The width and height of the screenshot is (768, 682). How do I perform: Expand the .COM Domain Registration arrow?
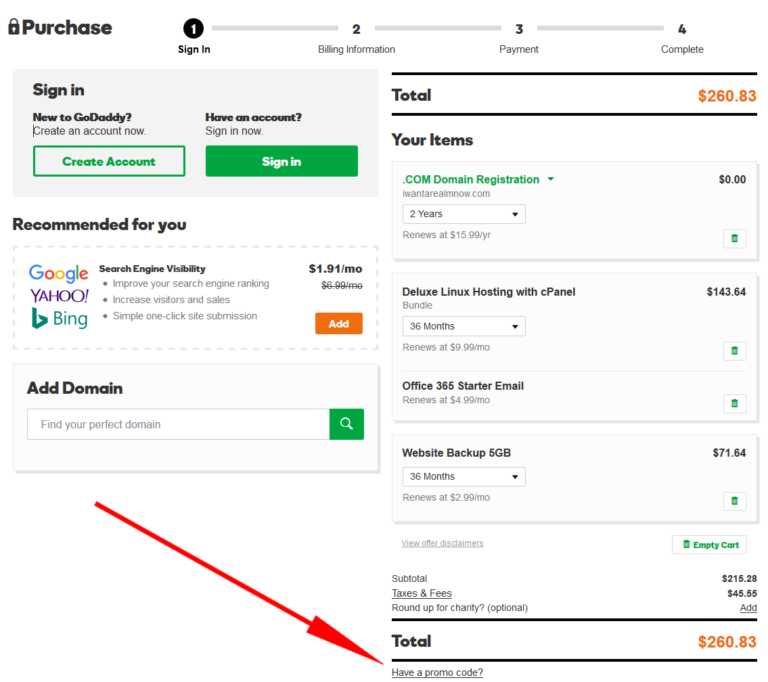click(551, 180)
